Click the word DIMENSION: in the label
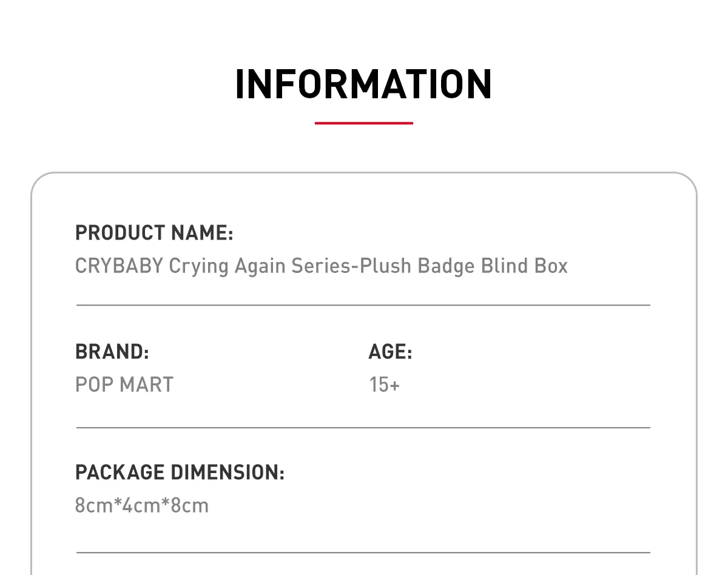This screenshot has width=728, height=575. pos(227,472)
